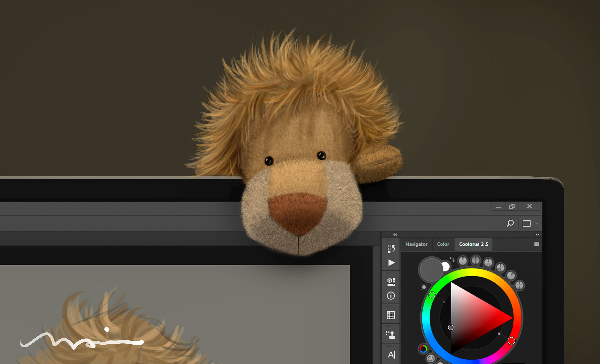Select the white background color swatch

pos(446,267)
